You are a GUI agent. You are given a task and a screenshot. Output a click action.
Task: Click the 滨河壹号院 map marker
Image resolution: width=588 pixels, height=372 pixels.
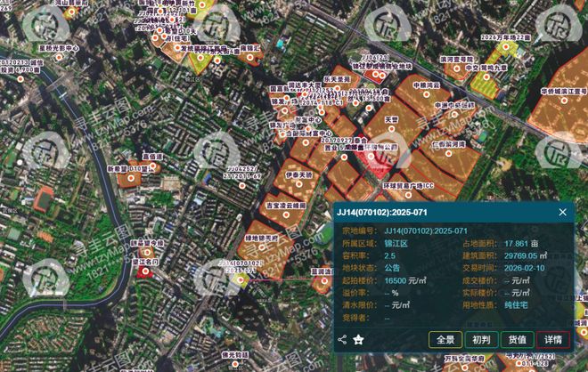pyautogui.click(x=456, y=69)
